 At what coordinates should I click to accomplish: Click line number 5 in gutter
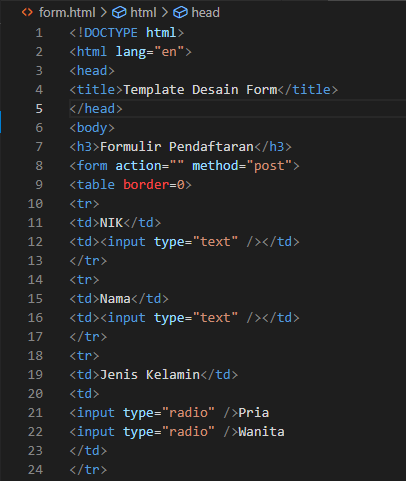(39, 109)
